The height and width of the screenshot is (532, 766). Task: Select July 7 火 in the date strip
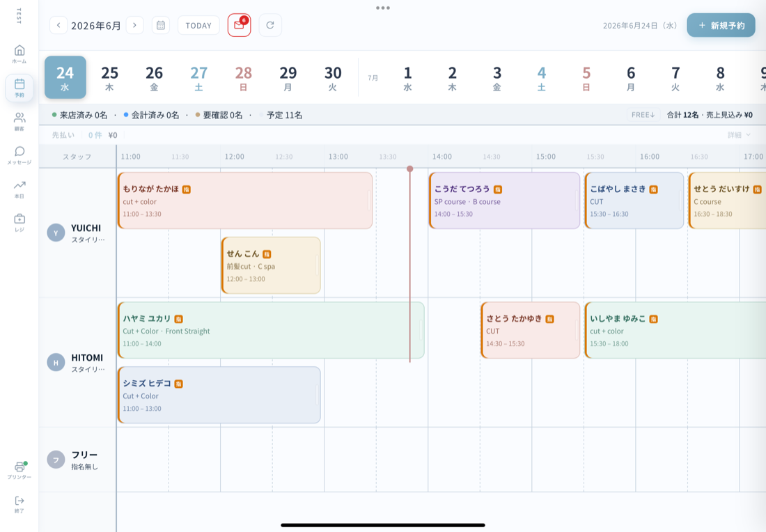coord(675,78)
